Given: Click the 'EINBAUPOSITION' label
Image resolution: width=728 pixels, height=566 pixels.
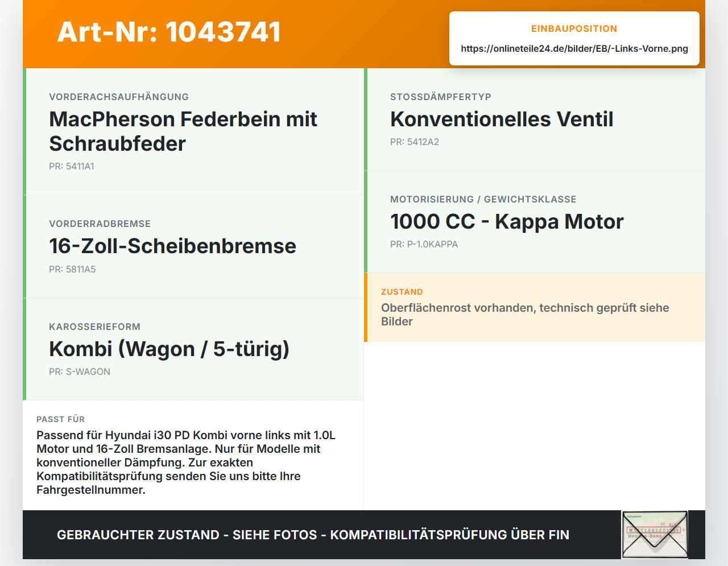Looking at the screenshot, I should coord(574,28).
